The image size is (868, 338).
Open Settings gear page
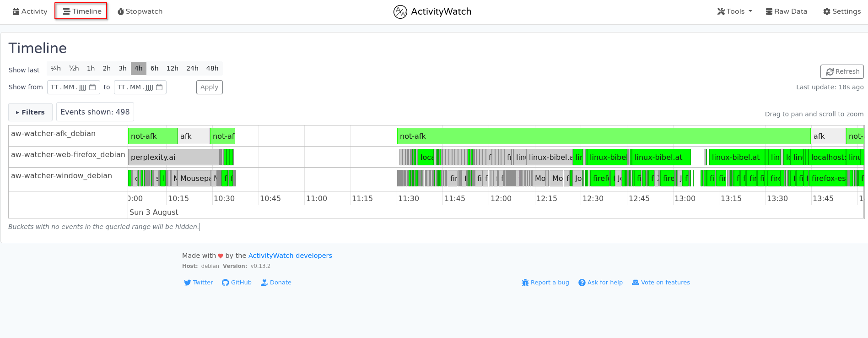(x=842, y=11)
